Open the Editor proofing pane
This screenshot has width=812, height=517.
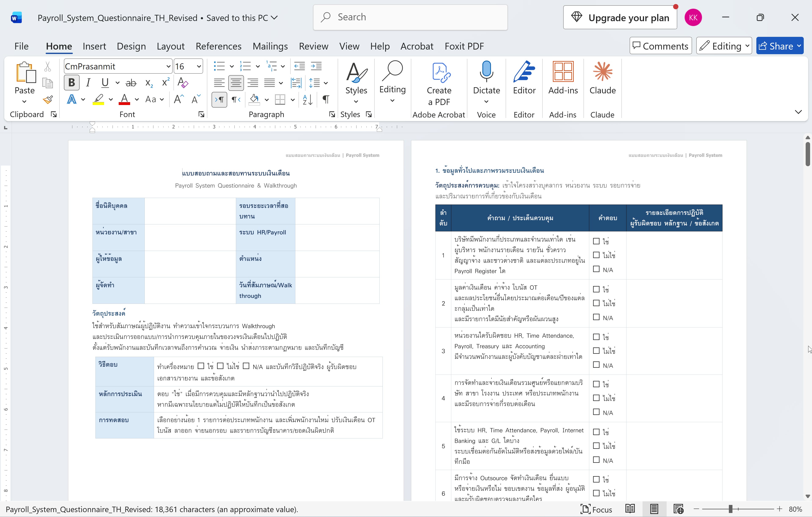[x=524, y=78]
